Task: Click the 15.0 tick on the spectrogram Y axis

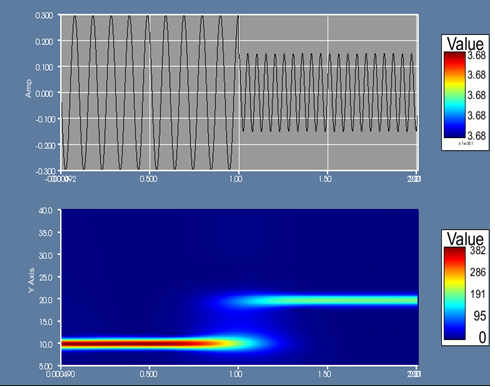Action: point(46,322)
